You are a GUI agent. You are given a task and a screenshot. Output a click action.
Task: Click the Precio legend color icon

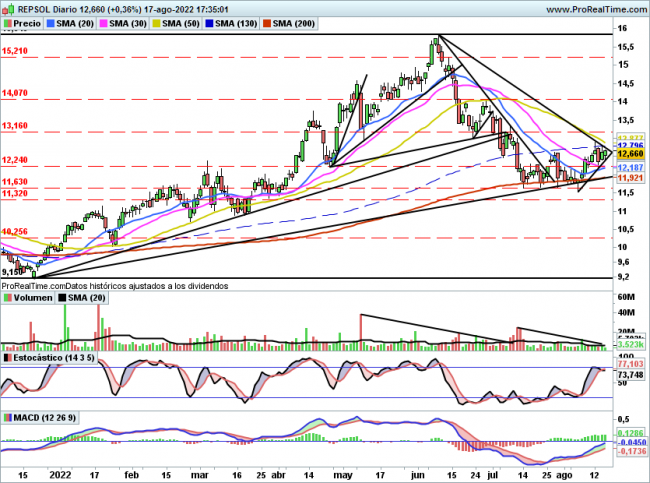7,23
